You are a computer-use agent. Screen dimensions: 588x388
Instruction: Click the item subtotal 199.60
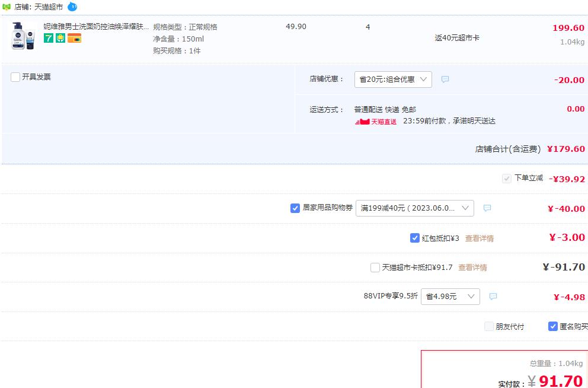pos(568,28)
